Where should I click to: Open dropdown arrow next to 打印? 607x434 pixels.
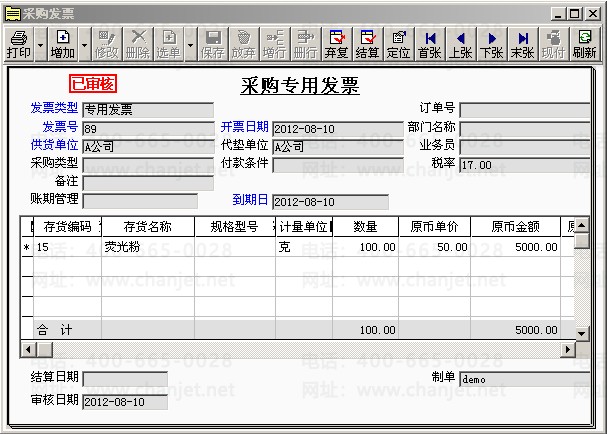pyautogui.click(x=41, y=44)
